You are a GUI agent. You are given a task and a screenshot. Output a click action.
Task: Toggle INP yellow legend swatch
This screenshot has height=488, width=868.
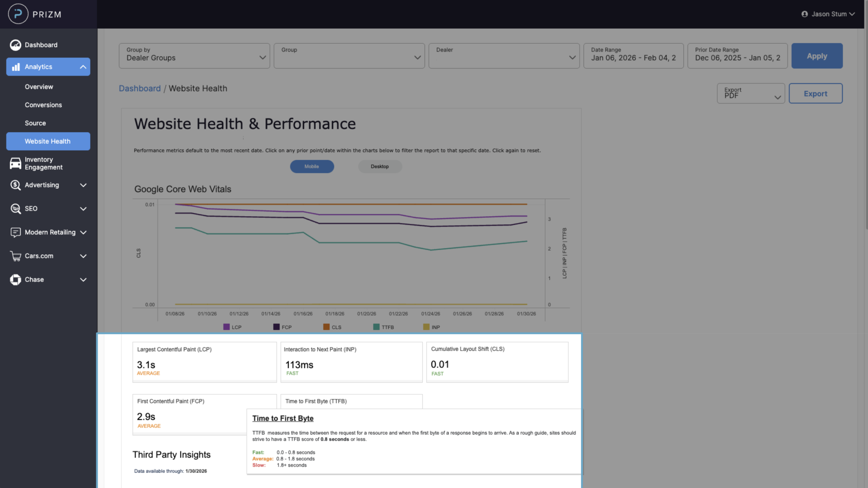pyautogui.click(x=426, y=327)
